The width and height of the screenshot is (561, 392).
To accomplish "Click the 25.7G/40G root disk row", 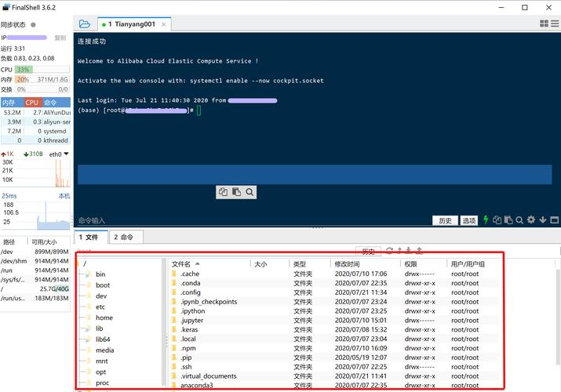I will pos(35,289).
